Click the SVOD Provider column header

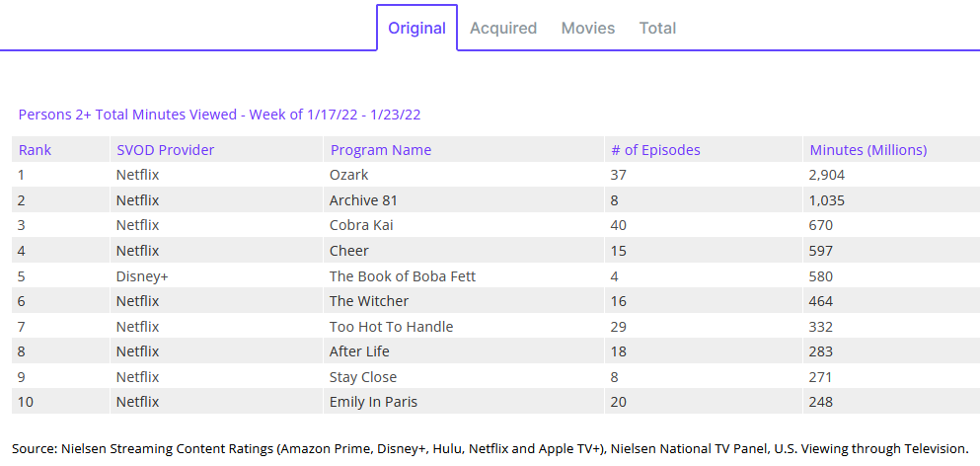point(165,150)
